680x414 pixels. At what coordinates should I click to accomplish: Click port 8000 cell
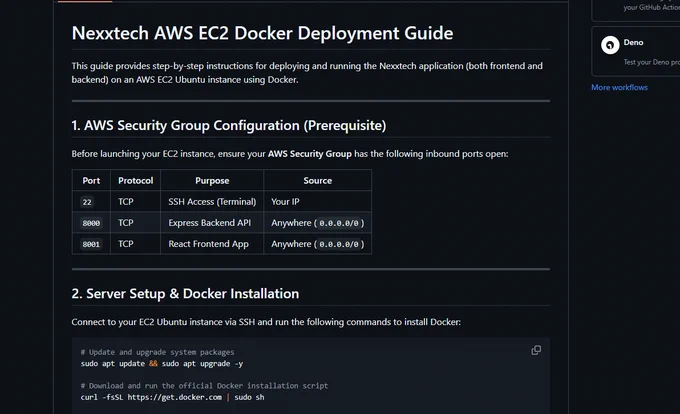point(91,223)
